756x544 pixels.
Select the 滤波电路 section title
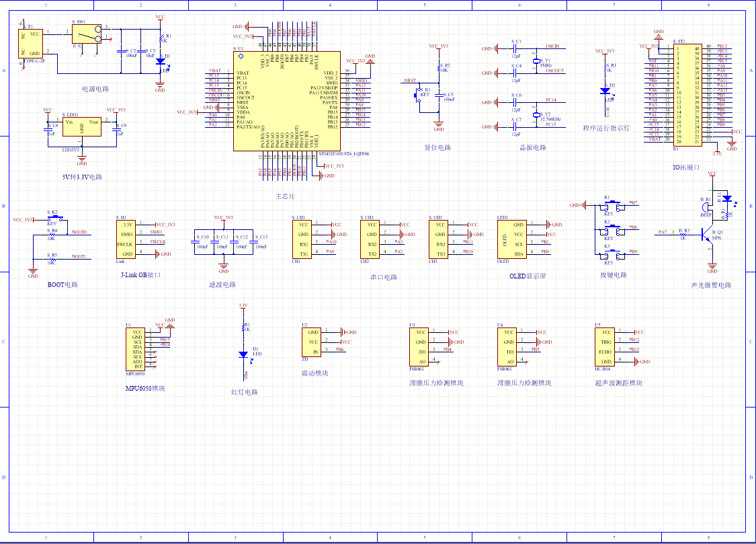coord(222,284)
